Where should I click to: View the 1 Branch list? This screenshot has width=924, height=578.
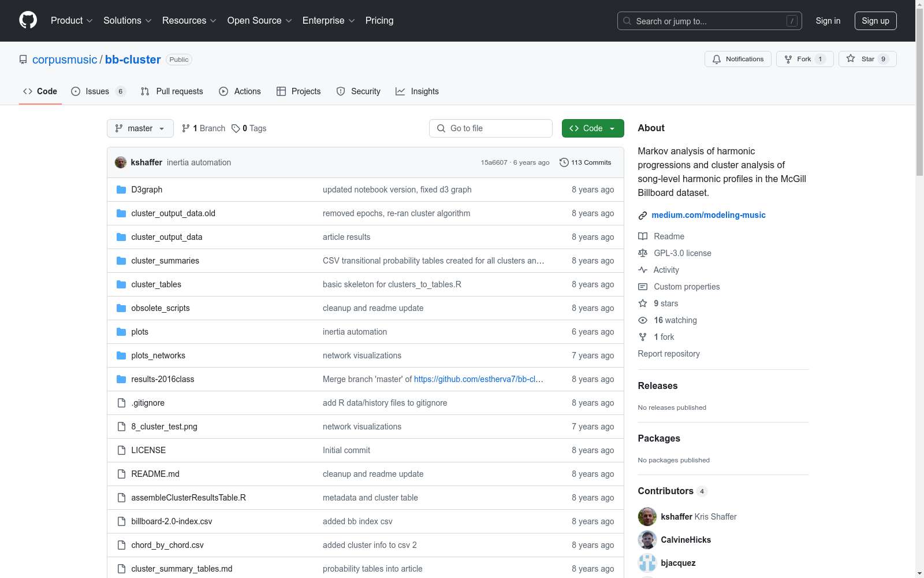(203, 128)
